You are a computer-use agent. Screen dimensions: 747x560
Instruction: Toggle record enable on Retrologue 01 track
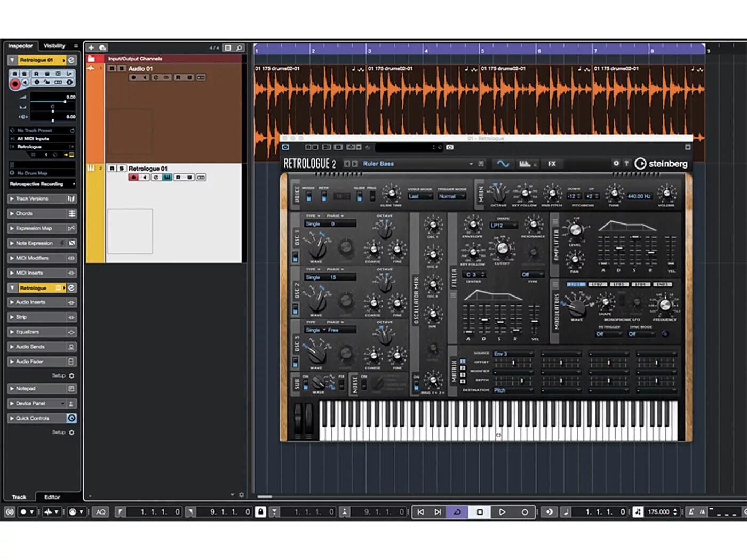133,177
